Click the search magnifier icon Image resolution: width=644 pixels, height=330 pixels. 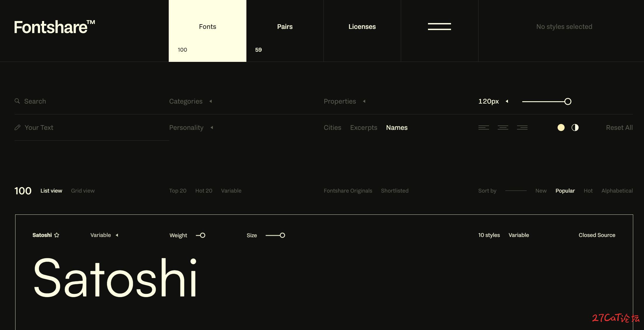(x=17, y=101)
